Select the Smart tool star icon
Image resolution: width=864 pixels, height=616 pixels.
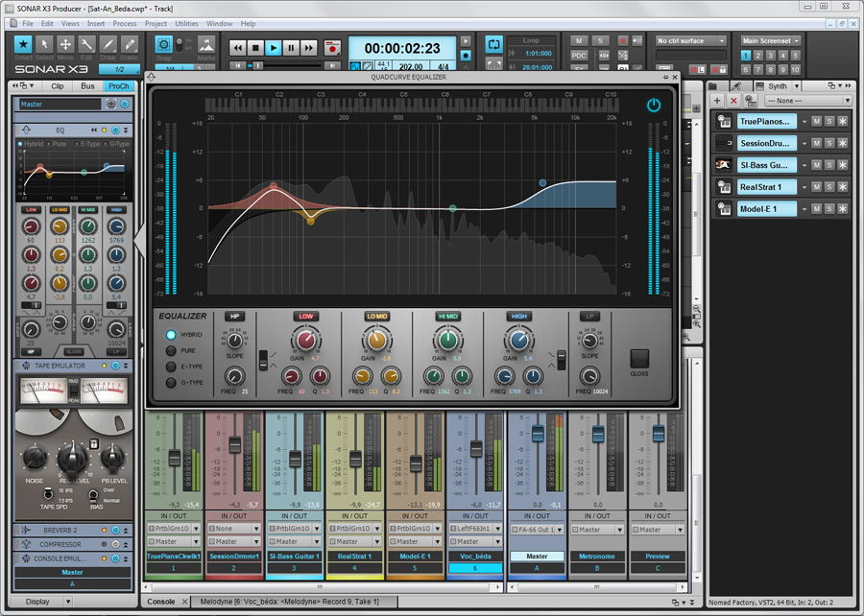(23, 44)
